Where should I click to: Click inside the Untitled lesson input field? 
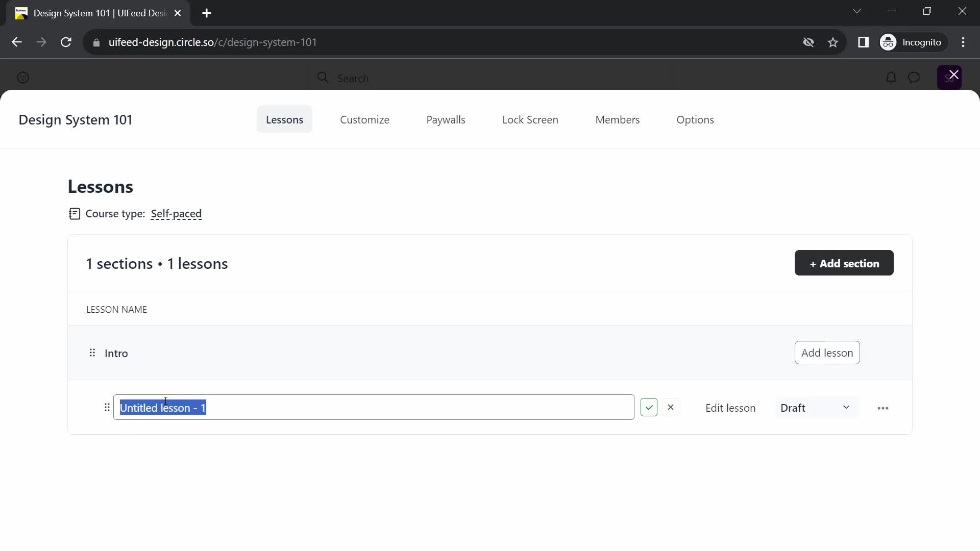point(374,407)
